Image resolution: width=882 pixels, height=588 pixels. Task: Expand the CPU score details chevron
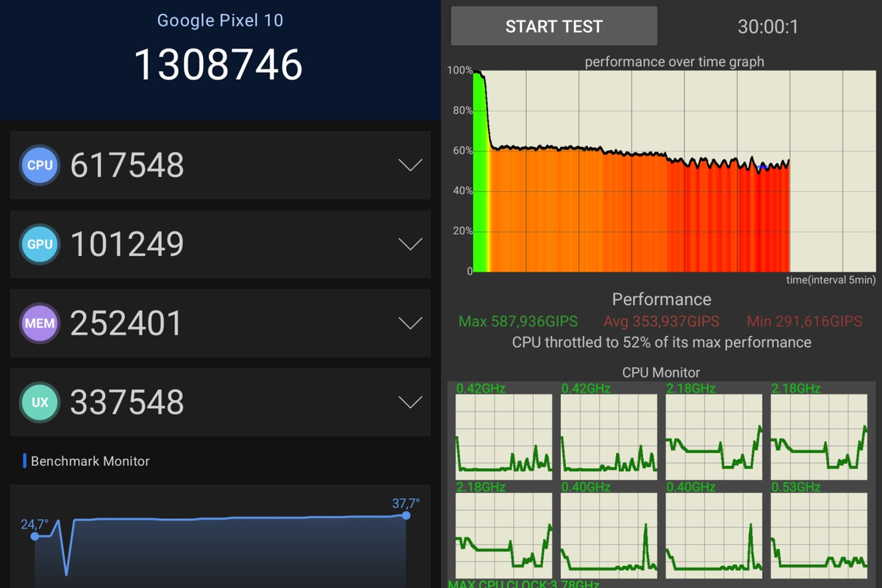(409, 165)
